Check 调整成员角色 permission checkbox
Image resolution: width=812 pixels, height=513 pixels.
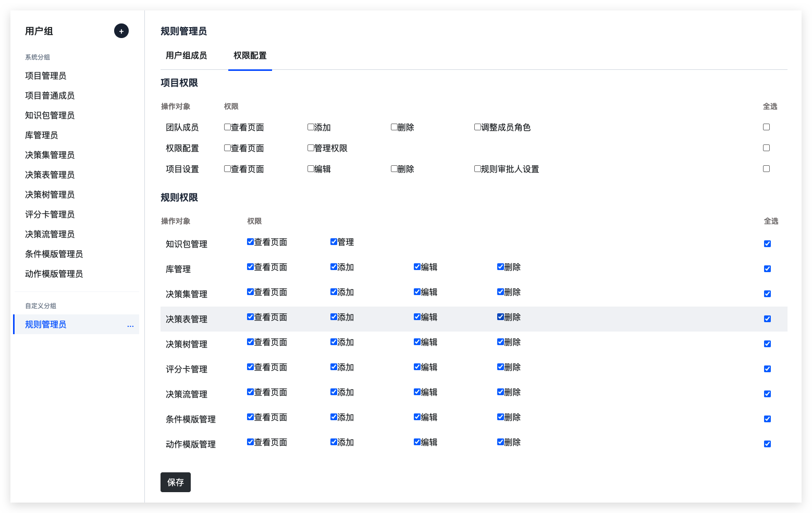click(x=477, y=127)
